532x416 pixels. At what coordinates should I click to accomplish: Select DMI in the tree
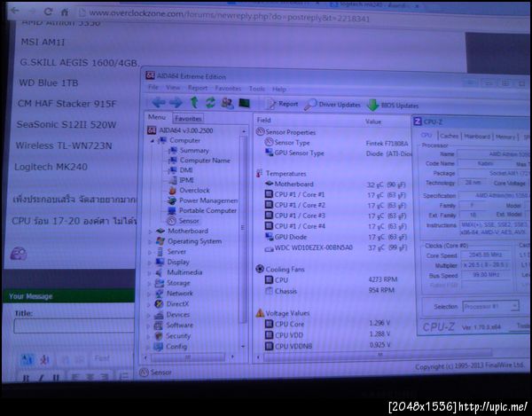[x=181, y=170]
